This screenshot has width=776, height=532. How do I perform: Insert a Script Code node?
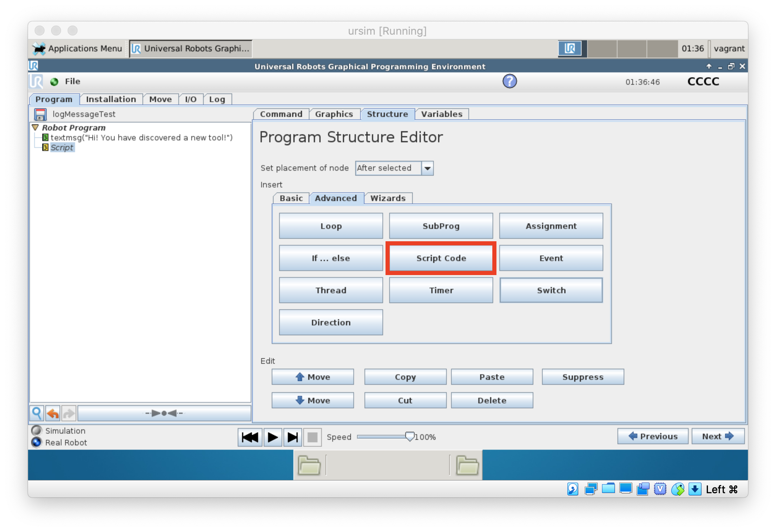point(441,258)
